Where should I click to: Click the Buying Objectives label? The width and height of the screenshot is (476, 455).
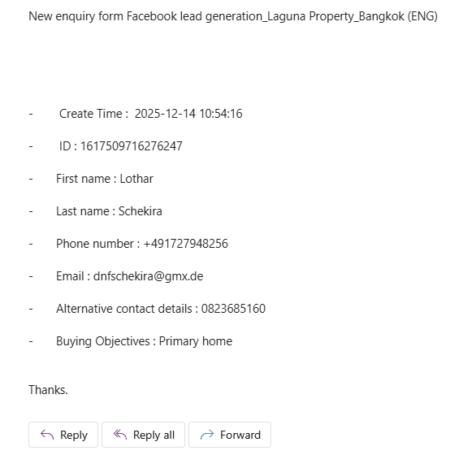pos(103,341)
